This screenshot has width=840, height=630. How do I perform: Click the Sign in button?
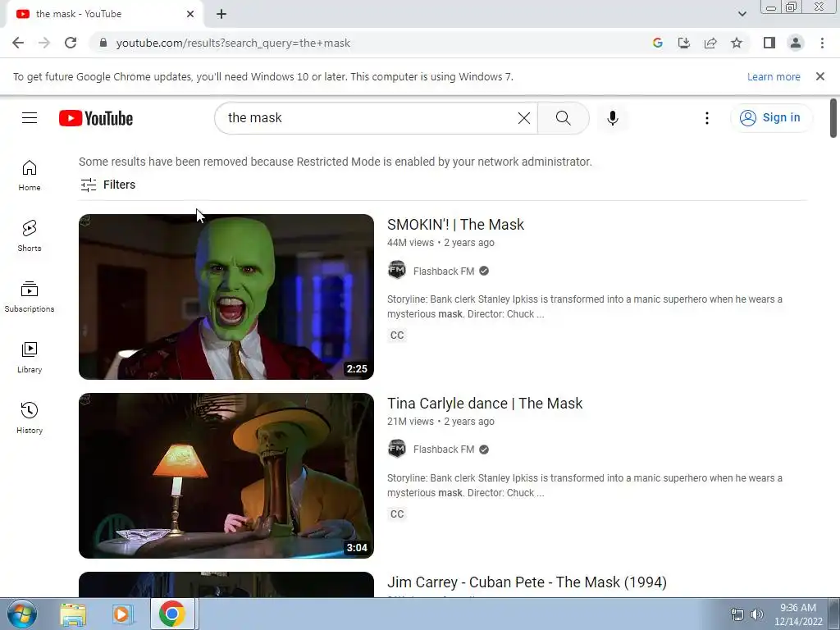pos(771,118)
